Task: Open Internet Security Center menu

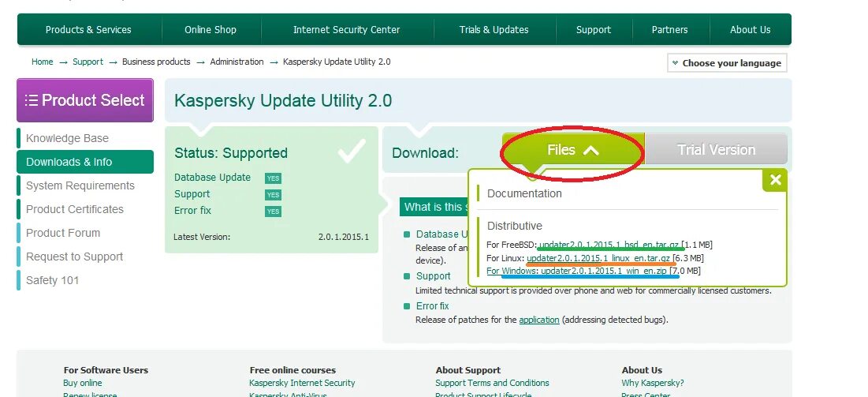Action: 347,30
